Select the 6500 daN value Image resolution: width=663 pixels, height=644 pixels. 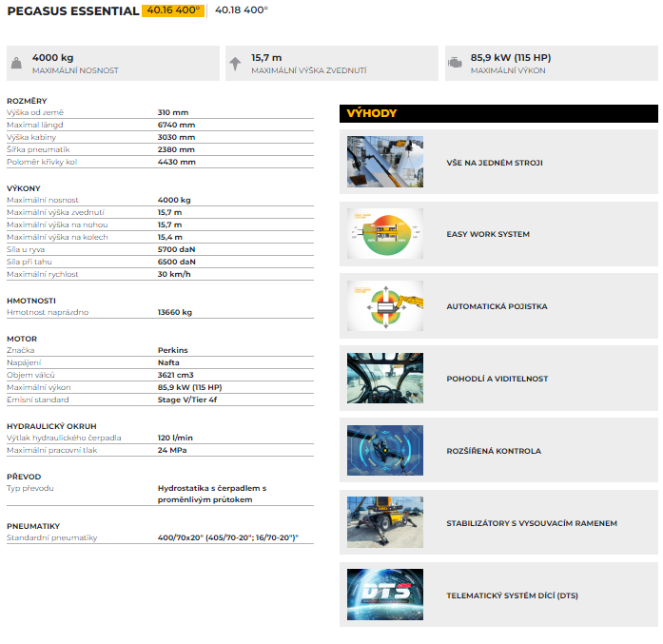tap(177, 262)
